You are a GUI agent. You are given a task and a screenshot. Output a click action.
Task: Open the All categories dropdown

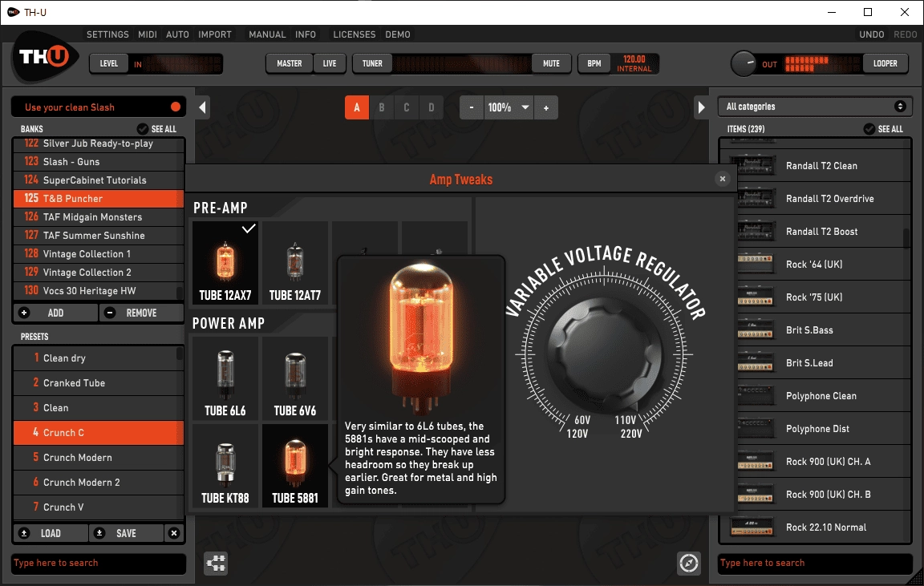coord(815,107)
